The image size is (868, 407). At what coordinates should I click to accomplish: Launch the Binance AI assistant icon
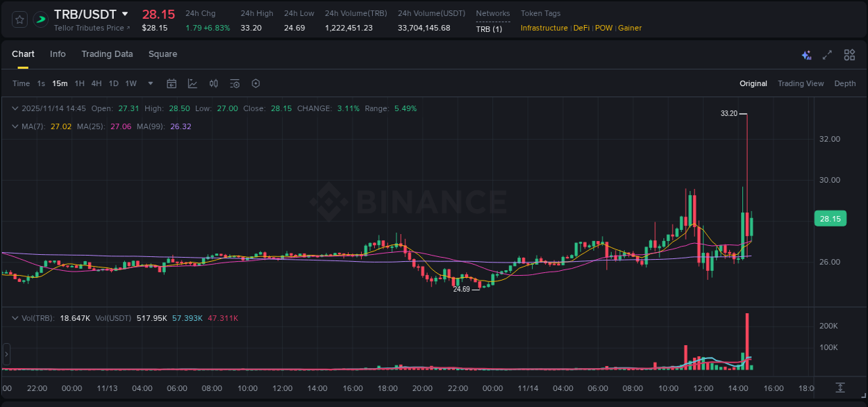(806, 54)
